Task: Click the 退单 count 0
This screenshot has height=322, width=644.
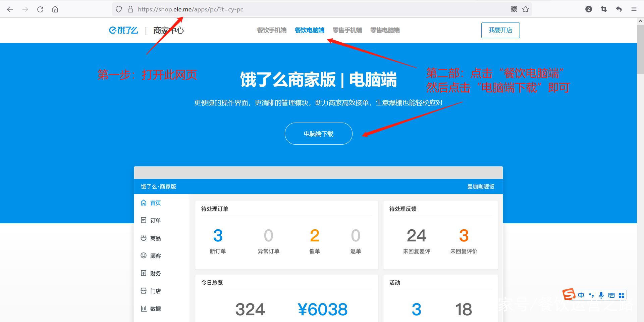Action: pyautogui.click(x=356, y=235)
